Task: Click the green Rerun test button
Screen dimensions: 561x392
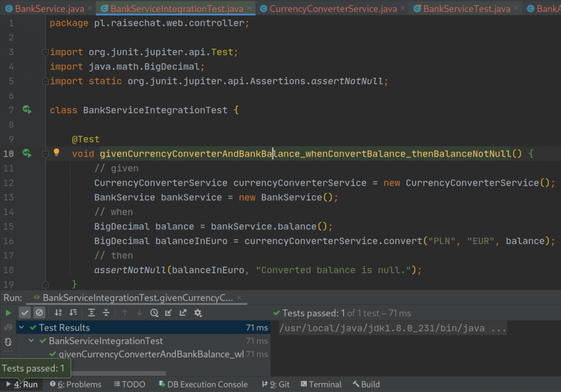Action: click(8, 313)
